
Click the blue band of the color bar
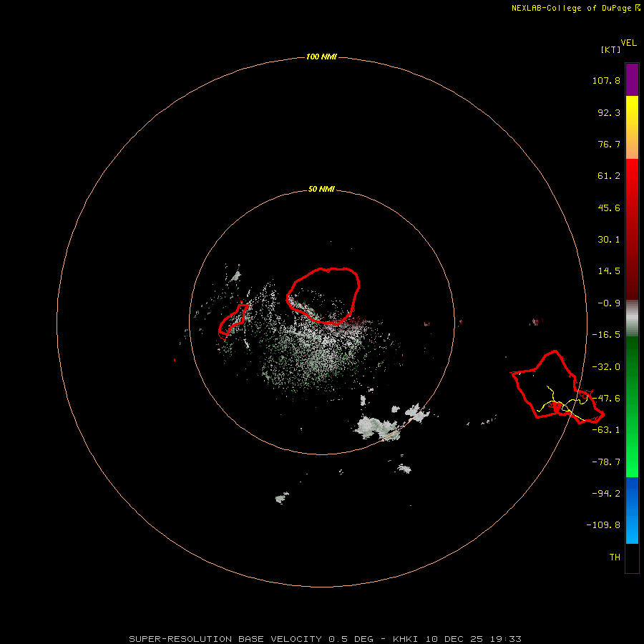point(632,510)
